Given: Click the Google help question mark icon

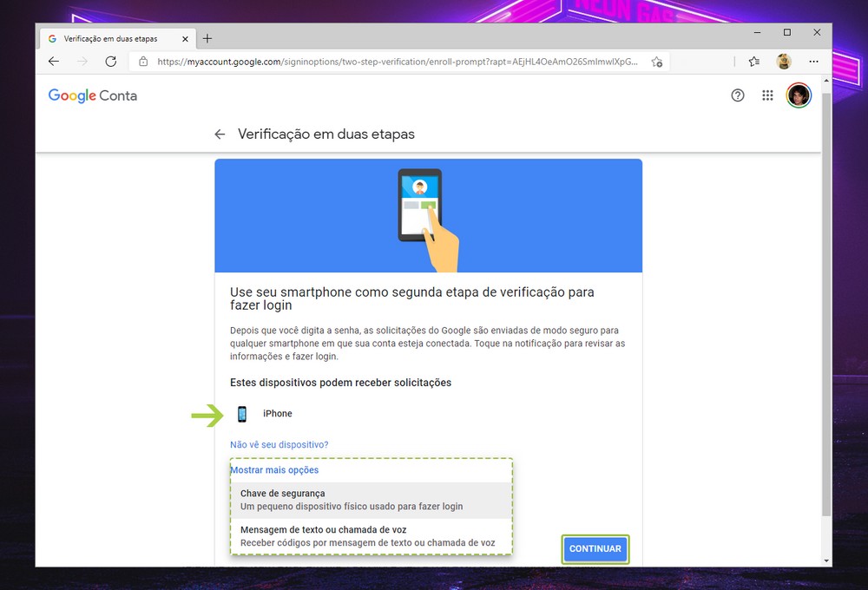Looking at the screenshot, I should click(738, 95).
